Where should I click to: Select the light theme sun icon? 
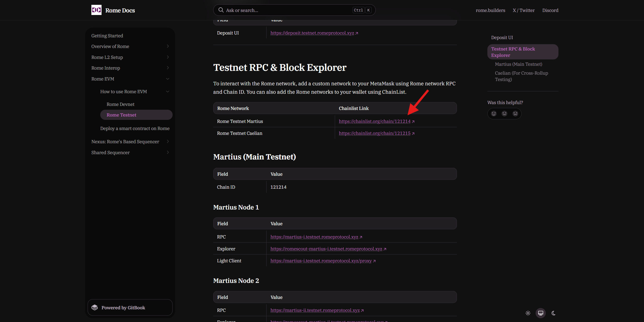[528, 313]
